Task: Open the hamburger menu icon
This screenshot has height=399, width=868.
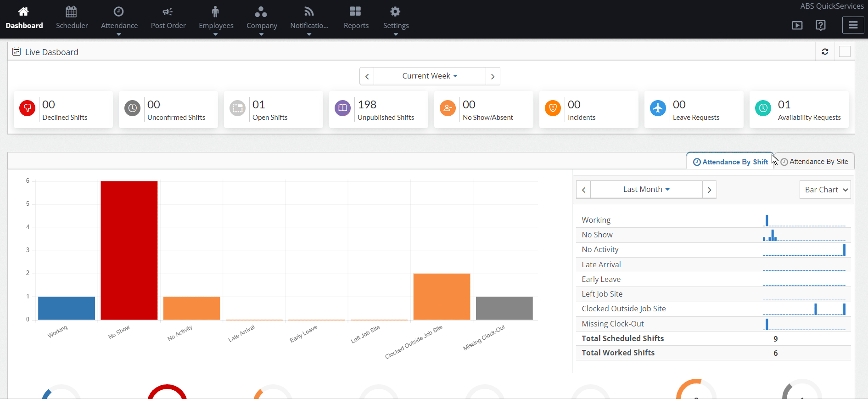Action: coord(853,25)
